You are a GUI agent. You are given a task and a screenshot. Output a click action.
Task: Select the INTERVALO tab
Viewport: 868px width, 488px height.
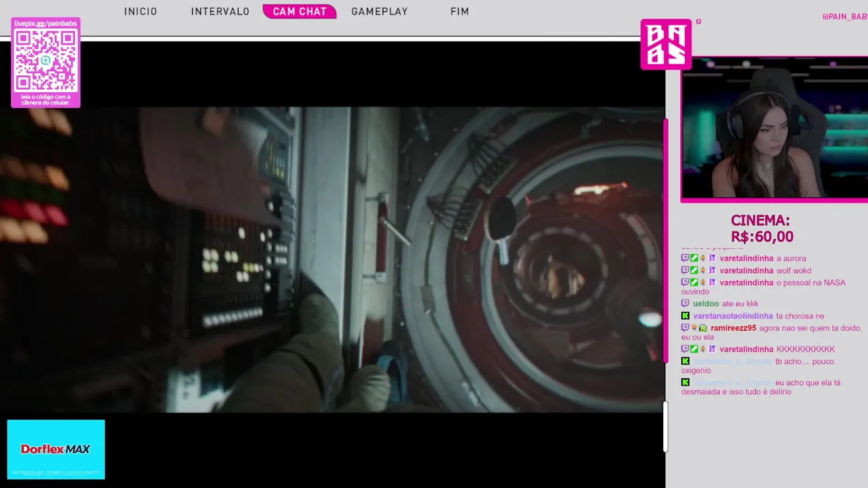[x=220, y=12]
